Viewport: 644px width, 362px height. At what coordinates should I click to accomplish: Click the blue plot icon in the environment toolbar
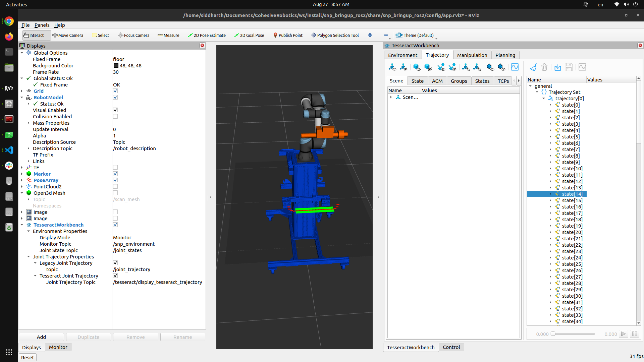[515, 67]
